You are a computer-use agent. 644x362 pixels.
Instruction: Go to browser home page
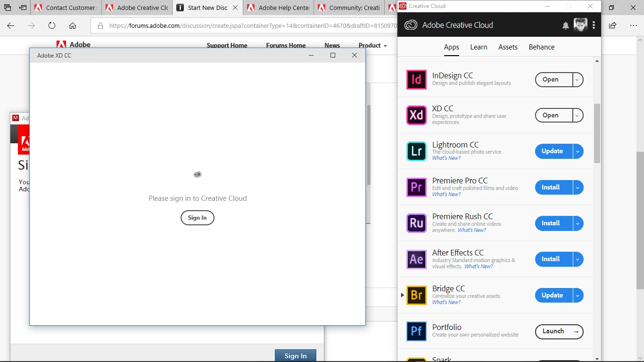pos(73,25)
